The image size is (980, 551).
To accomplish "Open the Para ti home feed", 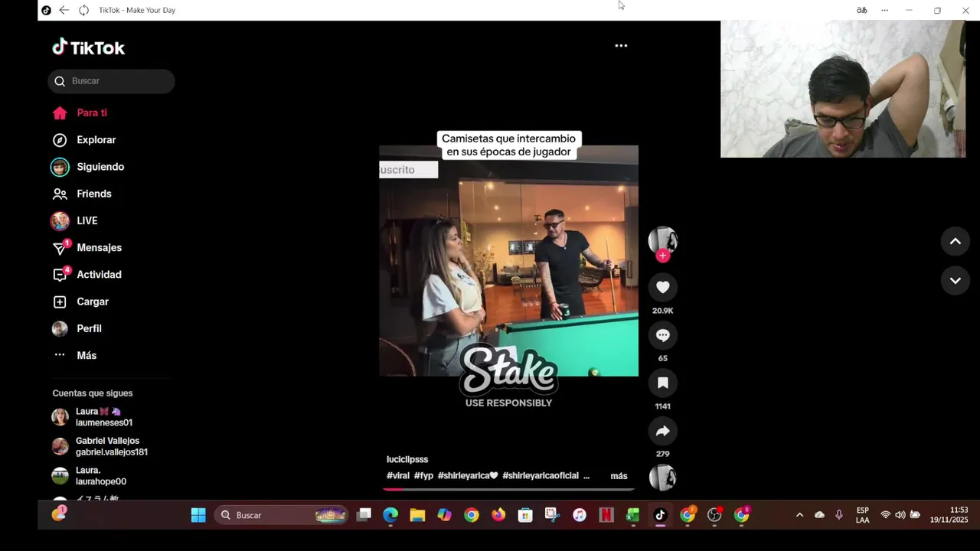I will [80, 113].
